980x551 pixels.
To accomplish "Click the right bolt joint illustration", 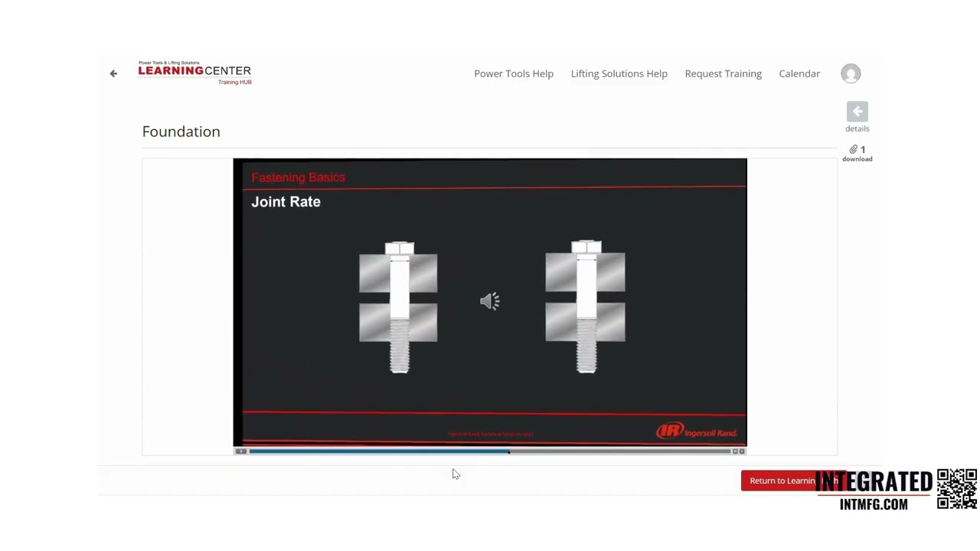I will [585, 307].
